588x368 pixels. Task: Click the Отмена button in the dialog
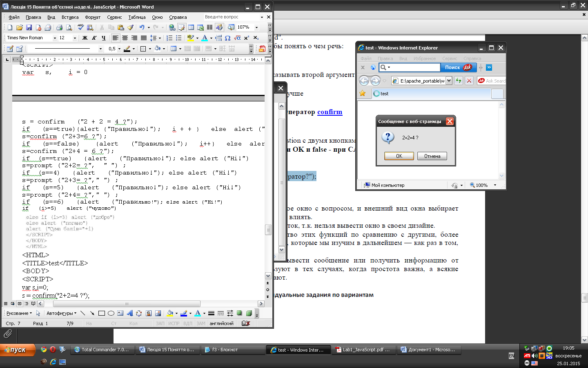click(x=432, y=156)
